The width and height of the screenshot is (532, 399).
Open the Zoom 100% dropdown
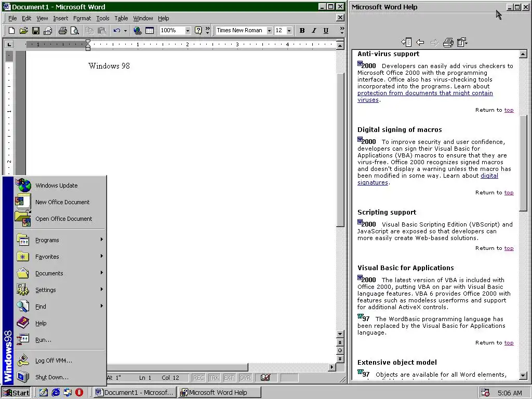click(188, 31)
